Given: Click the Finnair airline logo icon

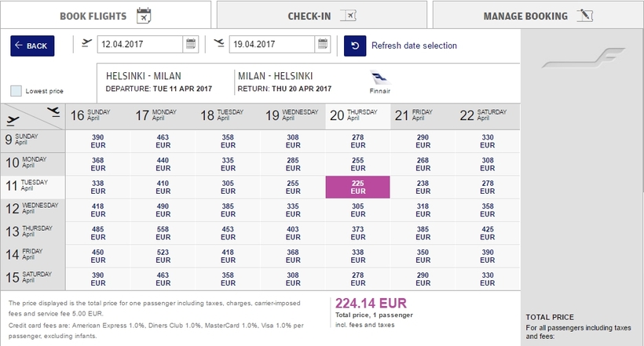Looking at the screenshot, I should tap(379, 78).
